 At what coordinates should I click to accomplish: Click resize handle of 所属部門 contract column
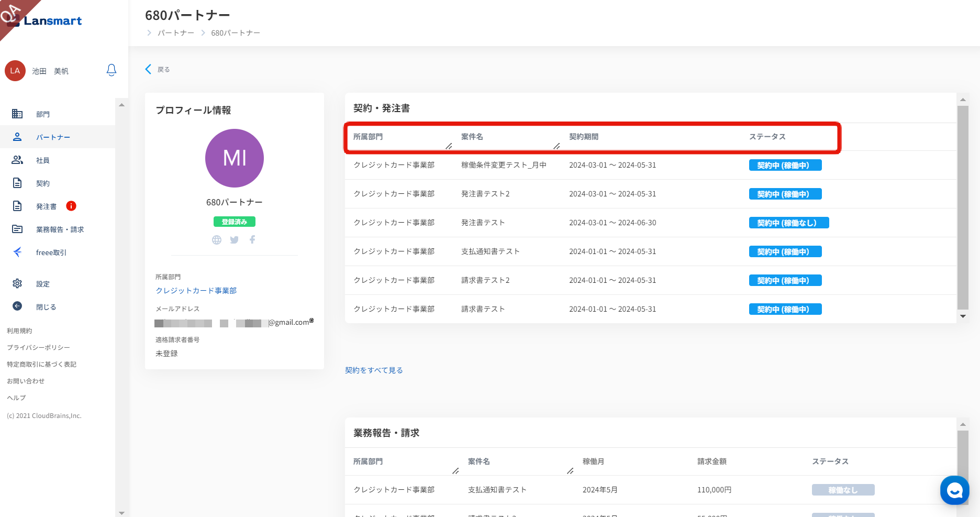click(x=449, y=146)
